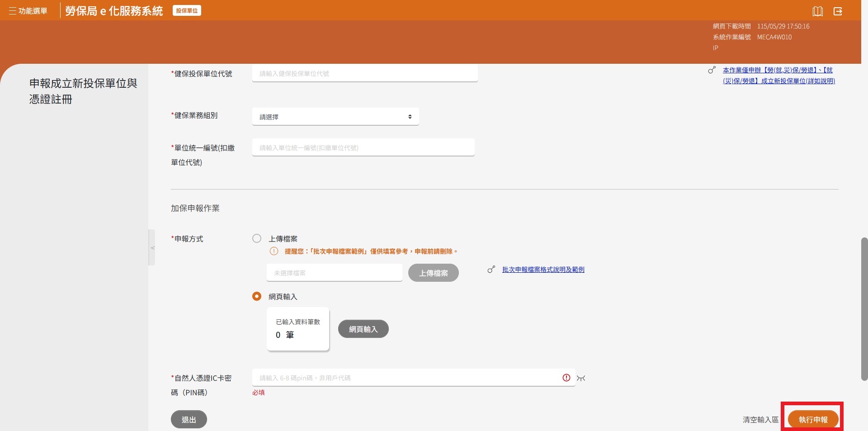Screen dimensions: 868x431
Task: Click the 勞保局 e 化服務系統 title
Action: [114, 11]
